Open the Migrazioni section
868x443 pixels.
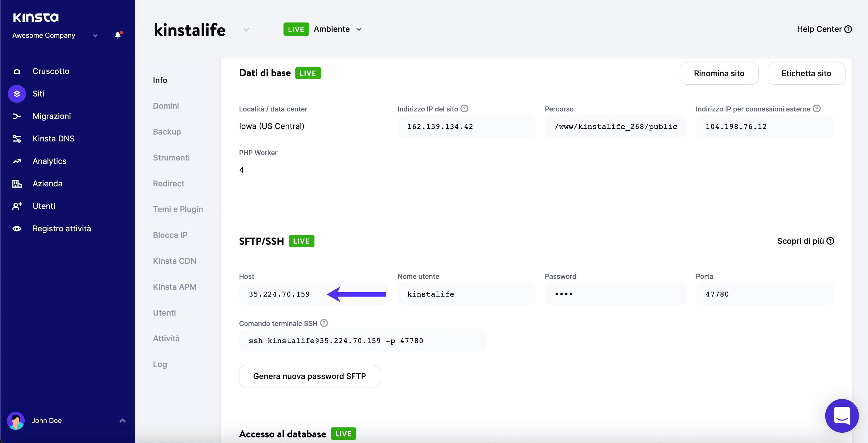click(52, 116)
